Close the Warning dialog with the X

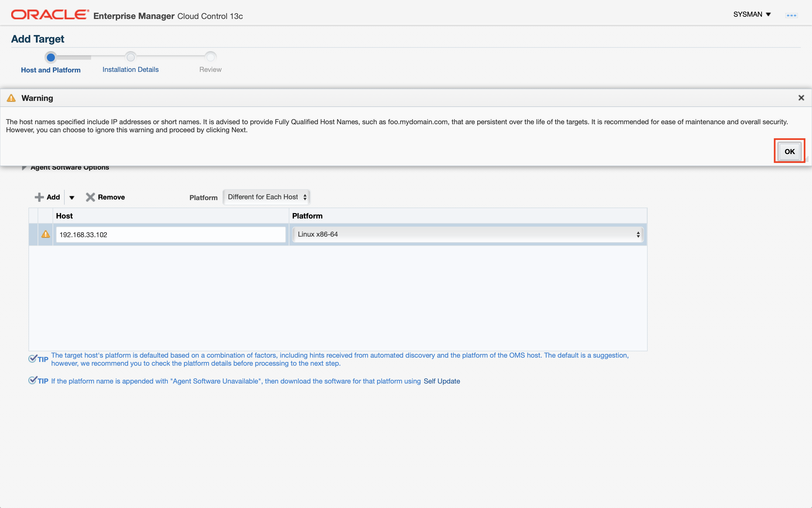801,98
